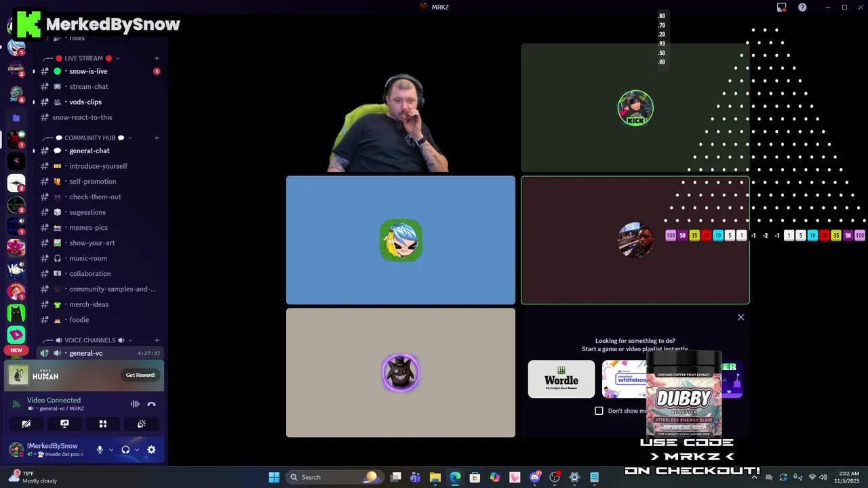Open the check-them-out channel
Image resolution: width=868 pixels, height=488 pixels.
[x=100, y=197]
